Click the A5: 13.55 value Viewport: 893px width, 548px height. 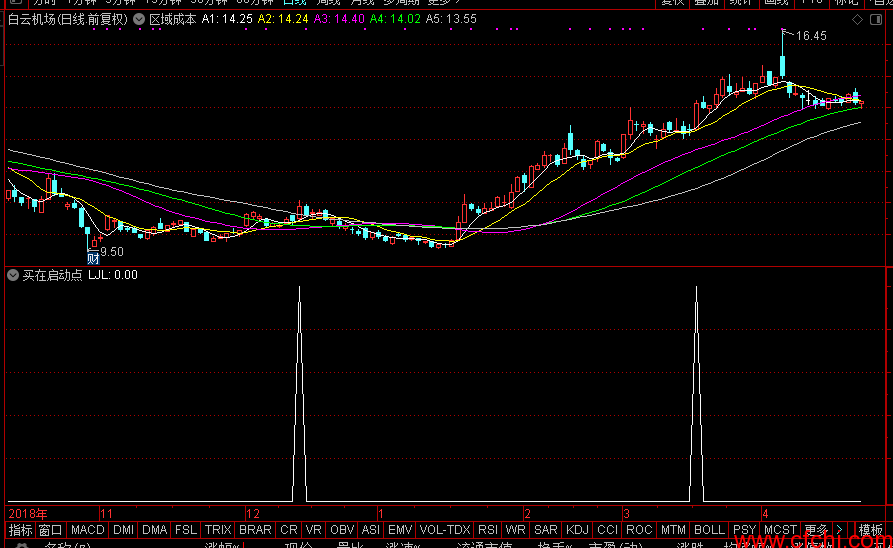[451, 19]
